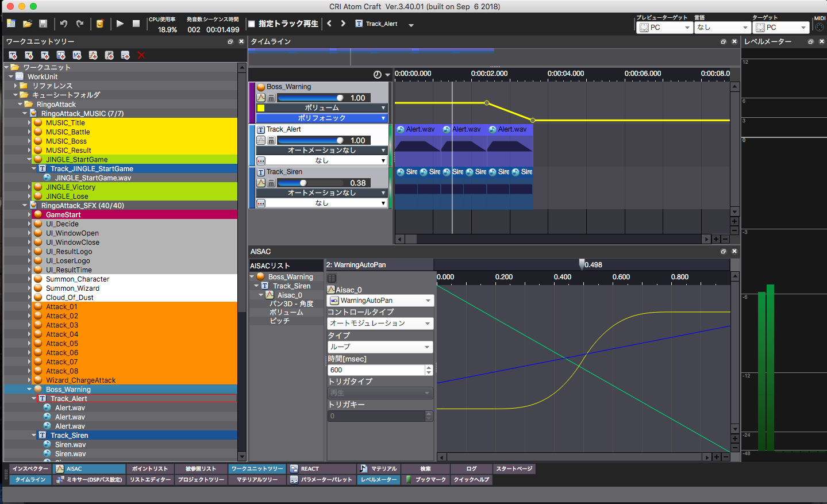The height and width of the screenshot is (504, 827).
Task: Click the automation graph icon on Boss_Warning
Action: (261, 98)
